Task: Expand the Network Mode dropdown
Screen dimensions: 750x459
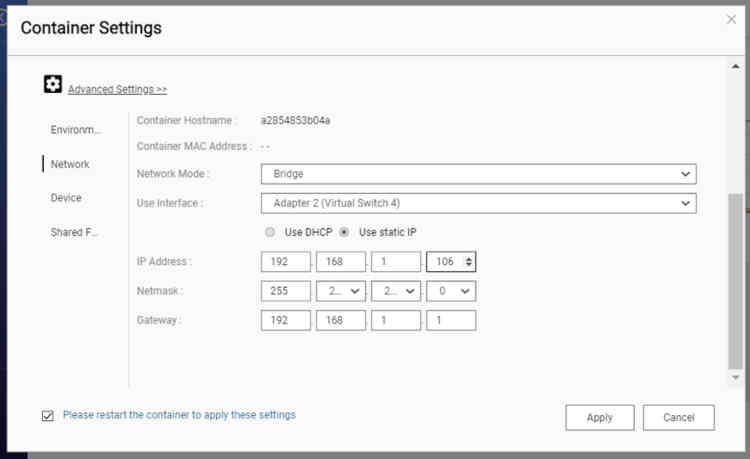Action: click(x=477, y=174)
